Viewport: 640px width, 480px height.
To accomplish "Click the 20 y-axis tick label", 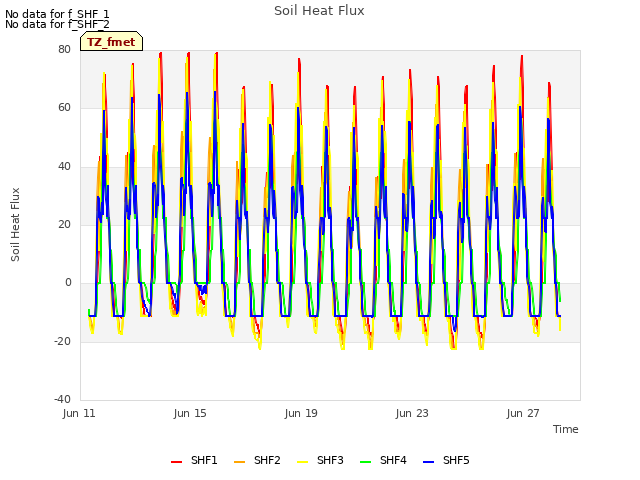I will (64, 224).
